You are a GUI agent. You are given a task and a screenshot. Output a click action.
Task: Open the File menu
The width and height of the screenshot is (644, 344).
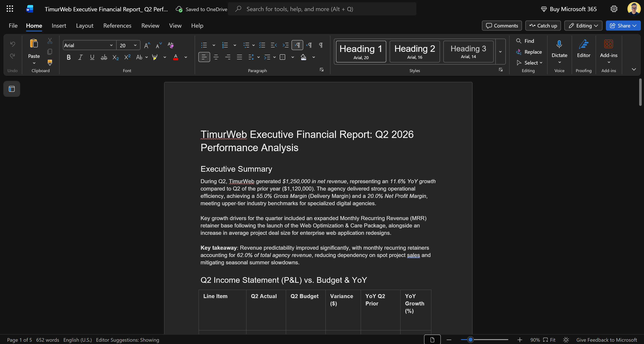[x=13, y=26]
